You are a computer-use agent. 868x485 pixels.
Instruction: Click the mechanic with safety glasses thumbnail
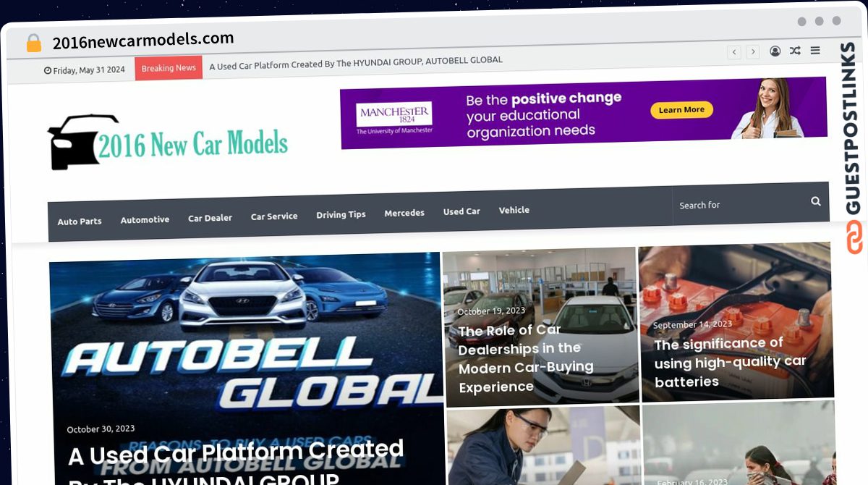pyautogui.click(x=543, y=445)
